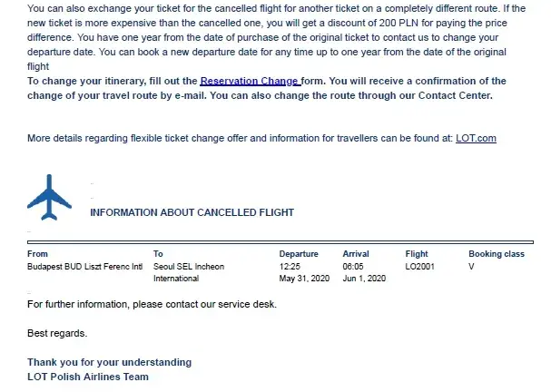Open the LOT.com link
551x392 pixels.
475,138
